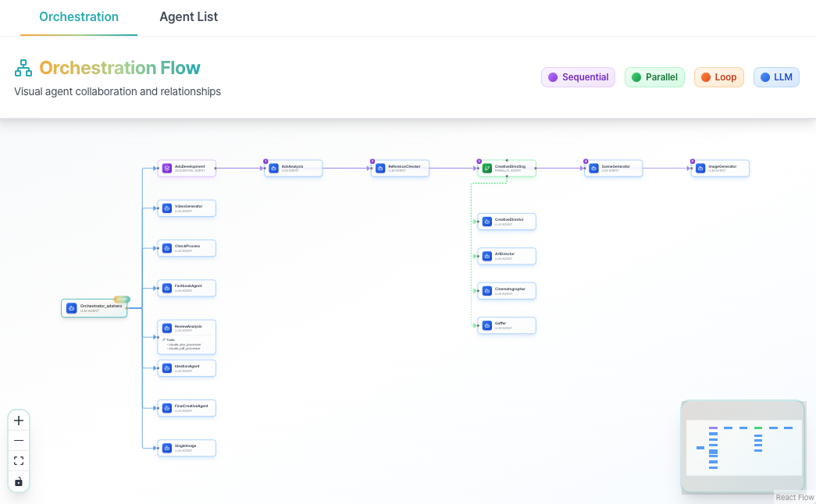The width and height of the screenshot is (816, 504).
Task: Click the HEAD badge on Orchestrator_adshero
Action: (x=122, y=299)
